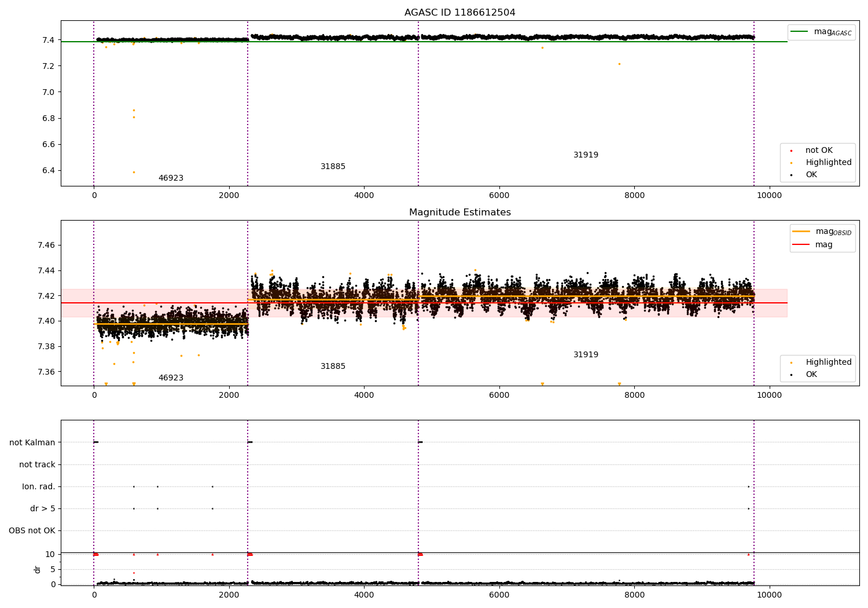Select the 46923 label in the AGASC ID panel
The image size is (868, 608).
[x=171, y=178]
